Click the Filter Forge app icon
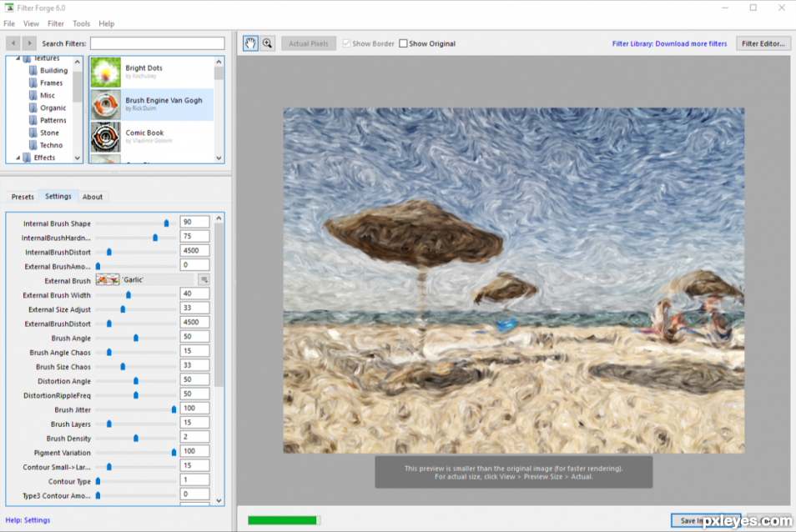Viewport: 796px width, 532px height. click(x=9, y=8)
